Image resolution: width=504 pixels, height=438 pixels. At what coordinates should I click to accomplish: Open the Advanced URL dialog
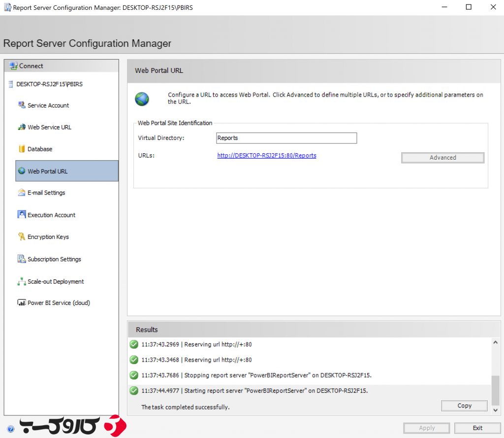tap(442, 157)
